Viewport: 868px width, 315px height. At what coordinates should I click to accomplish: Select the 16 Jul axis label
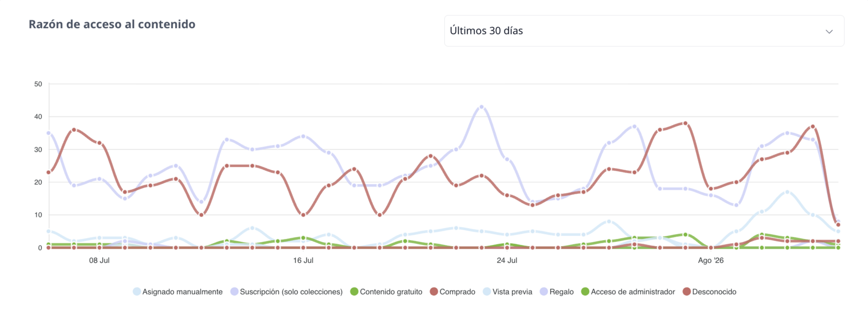(x=303, y=261)
